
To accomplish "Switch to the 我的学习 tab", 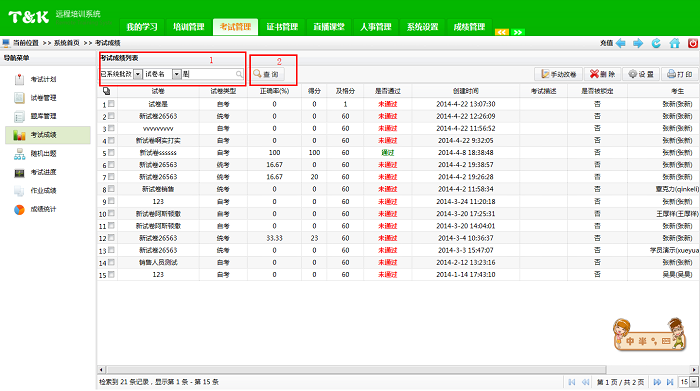I will [x=142, y=27].
